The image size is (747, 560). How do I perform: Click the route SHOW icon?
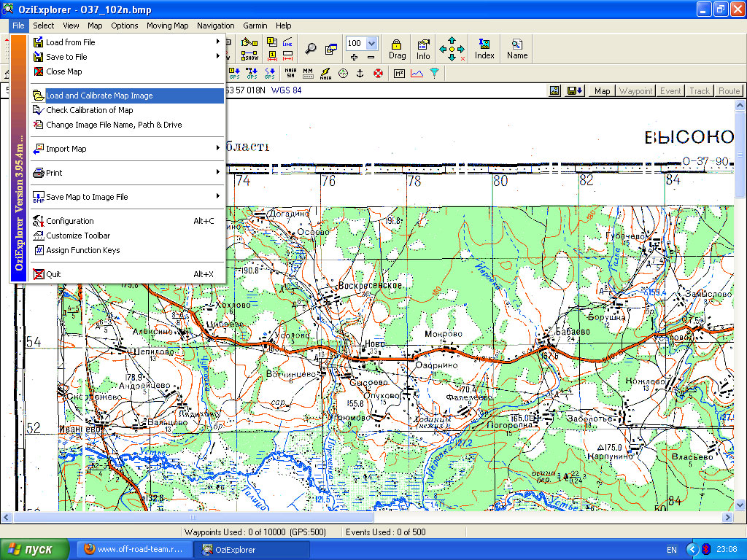coord(249,56)
